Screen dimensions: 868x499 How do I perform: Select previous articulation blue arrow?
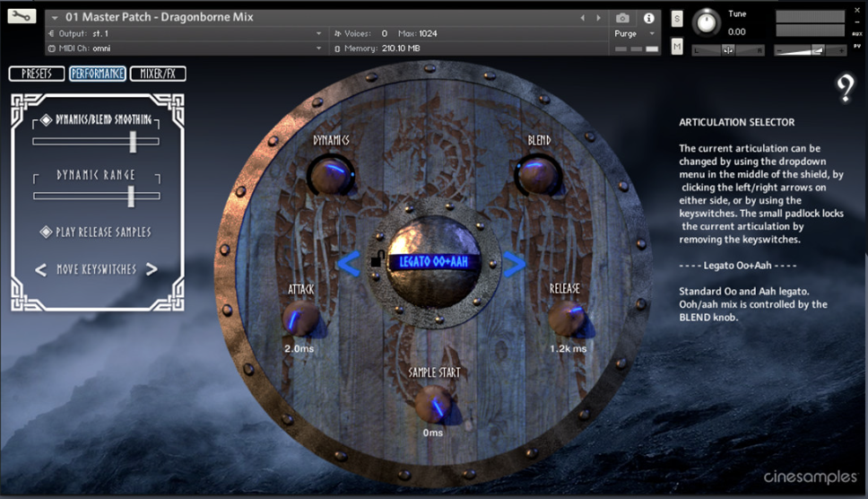click(349, 264)
